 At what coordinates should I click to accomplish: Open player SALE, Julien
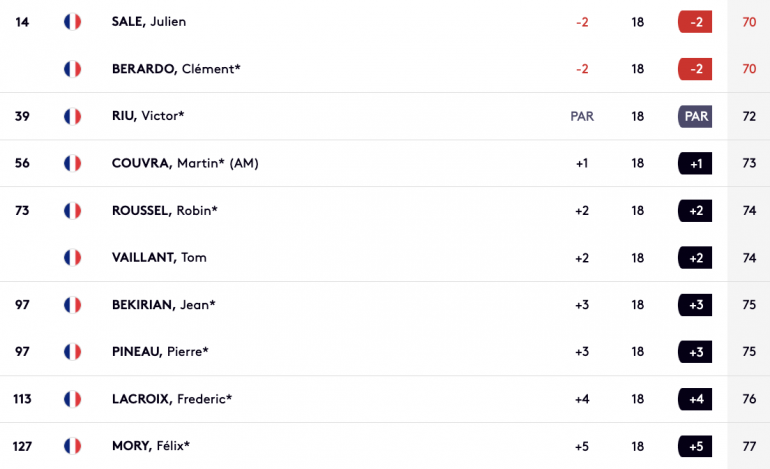point(149,22)
